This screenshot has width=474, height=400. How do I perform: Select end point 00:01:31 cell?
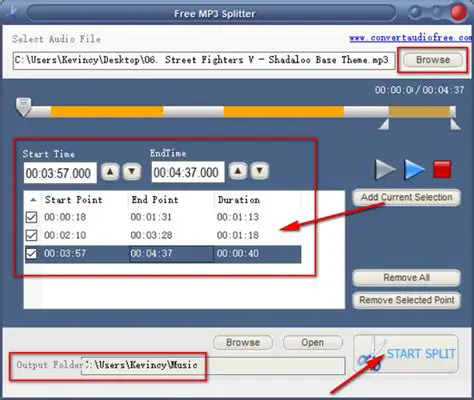(x=151, y=217)
